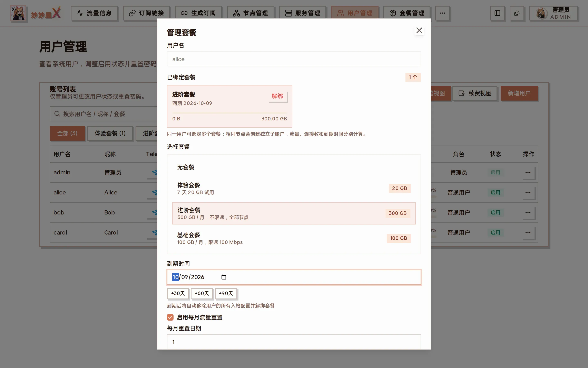Click 进阶套餐 traffic usage progress bar
The width and height of the screenshot is (588, 368).
pos(230,113)
